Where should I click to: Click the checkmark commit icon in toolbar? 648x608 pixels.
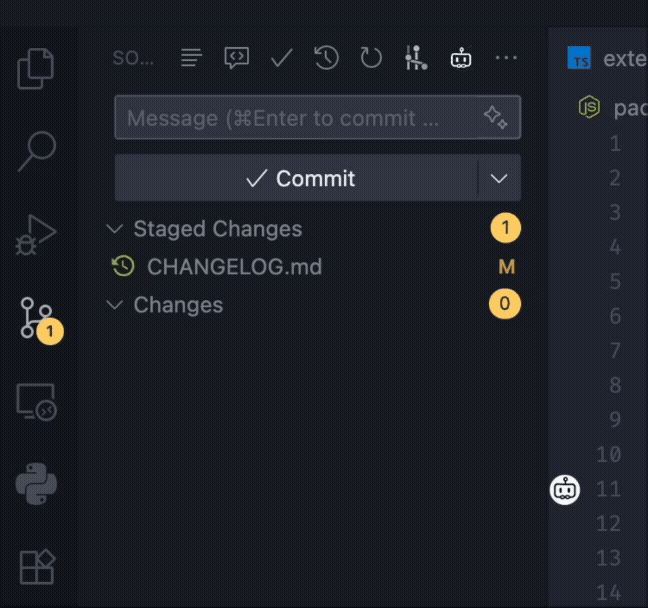[x=281, y=58]
